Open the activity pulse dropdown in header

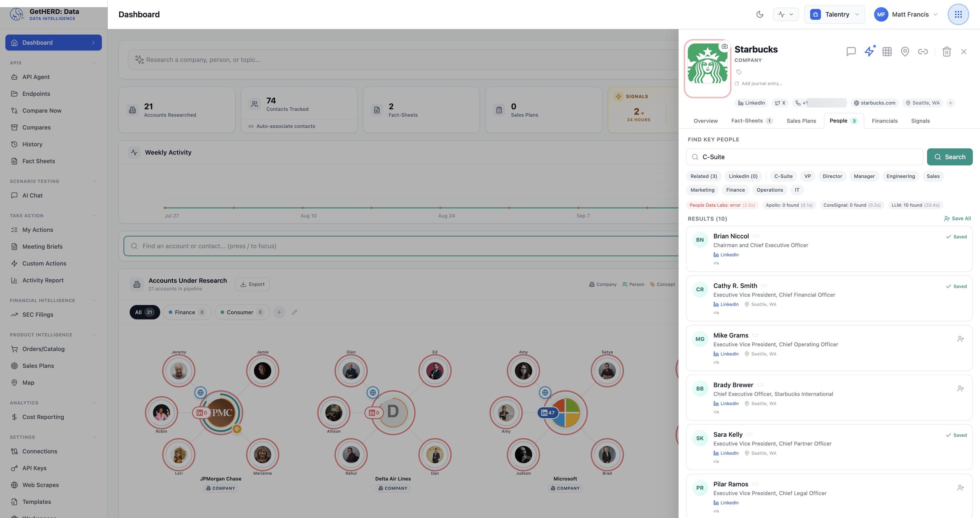(x=786, y=14)
